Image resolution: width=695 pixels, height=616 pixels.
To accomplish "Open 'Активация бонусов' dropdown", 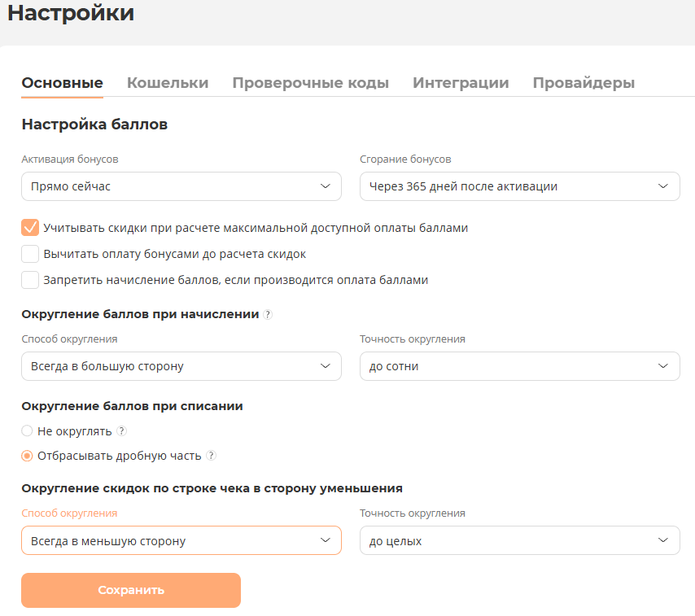I will tap(181, 186).
